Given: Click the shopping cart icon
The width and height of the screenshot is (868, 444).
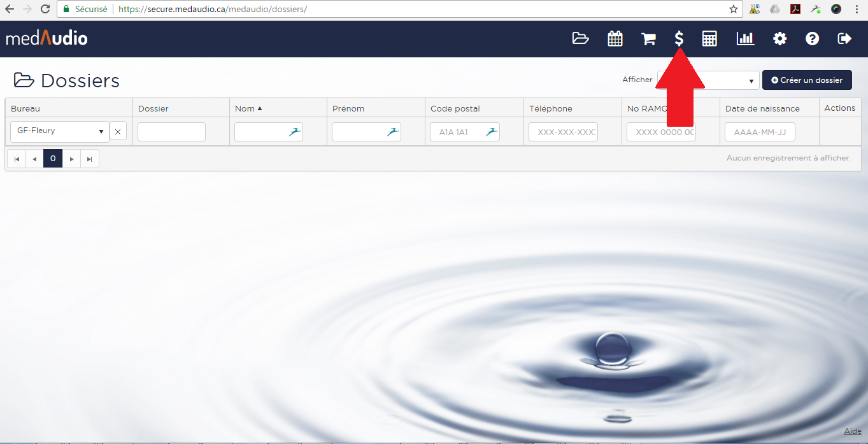Looking at the screenshot, I should [648, 39].
